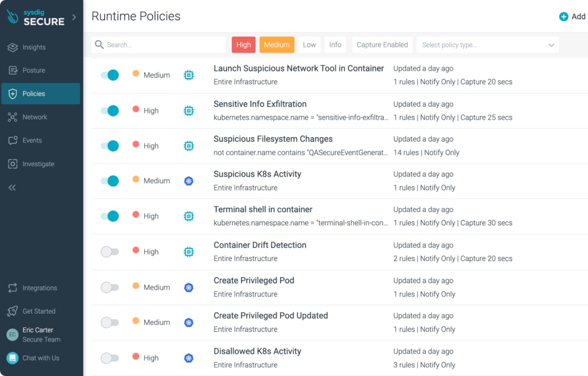Click red severity dot for Sensitive Info Exfiltration

[x=136, y=109]
